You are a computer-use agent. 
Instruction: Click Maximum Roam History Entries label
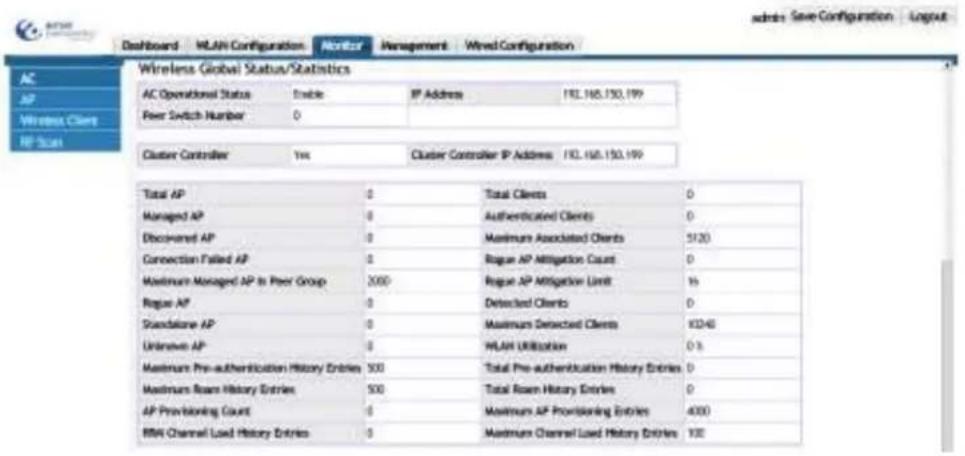coord(218,390)
